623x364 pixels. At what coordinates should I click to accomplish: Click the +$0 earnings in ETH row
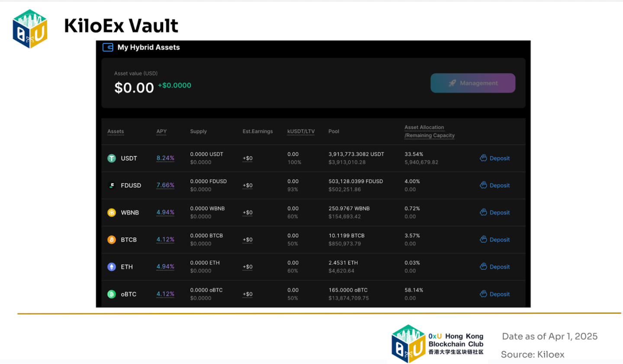pos(247,267)
